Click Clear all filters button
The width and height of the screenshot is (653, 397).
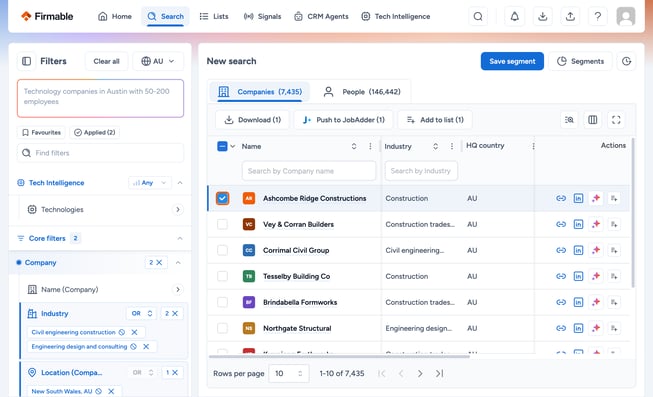[106, 61]
